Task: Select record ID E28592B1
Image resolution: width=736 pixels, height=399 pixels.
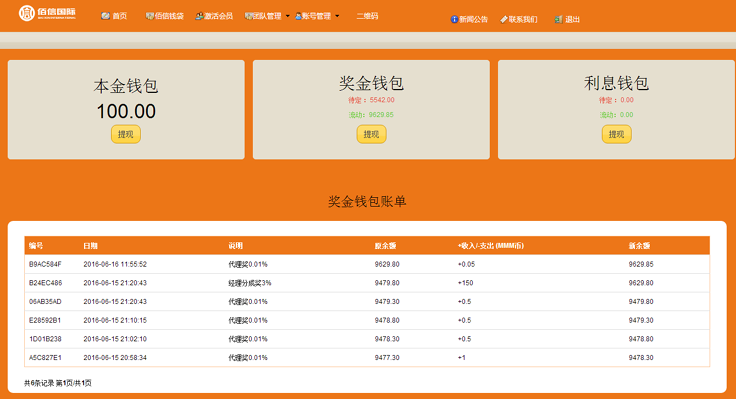Action: [45, 320]
